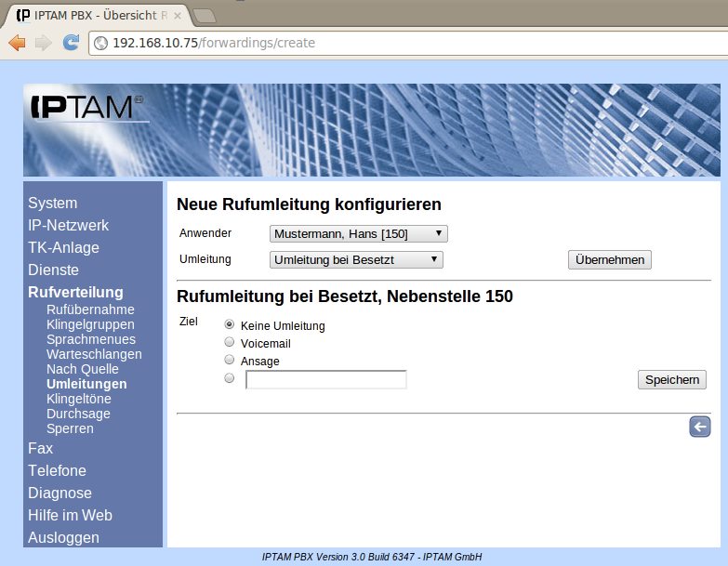Close the IPTAM PBX browser tab
Screen dimensions: 728x566
point(178,16)
